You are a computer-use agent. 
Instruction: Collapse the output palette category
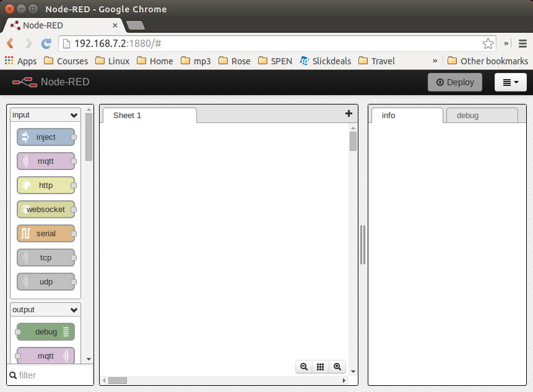74,310
